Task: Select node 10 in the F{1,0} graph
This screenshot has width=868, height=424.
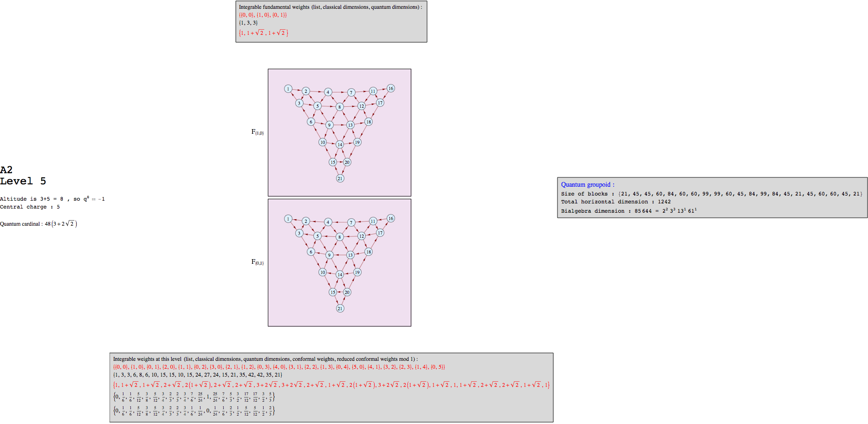Action: coord(323,142)
